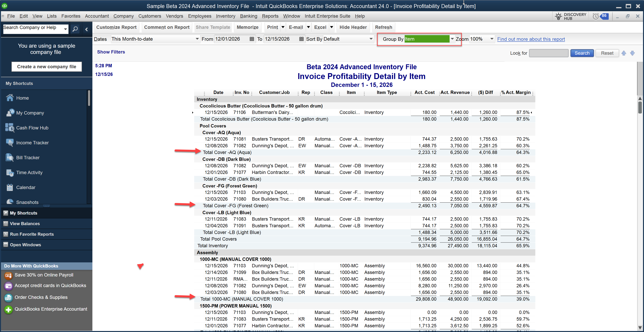Open the Discovery Hub lightbulb
The width and height of the screenshot is (644, 332).
coord(558,16)
